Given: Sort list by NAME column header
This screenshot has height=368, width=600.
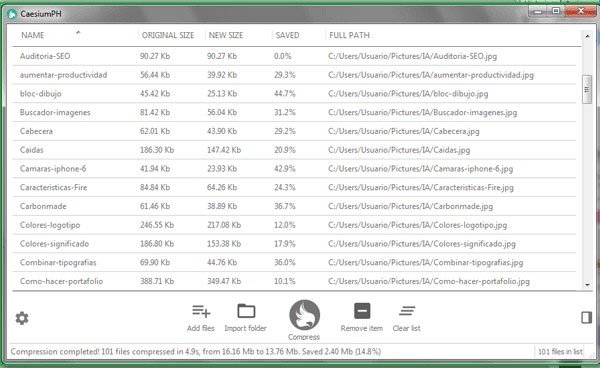Looking at the screenshot, I should [33, 35].
